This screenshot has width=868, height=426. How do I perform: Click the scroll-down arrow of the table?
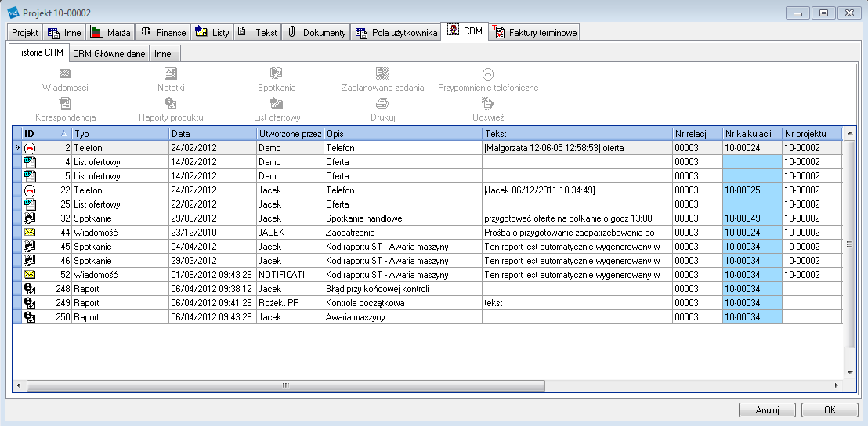tap(849, 372)
